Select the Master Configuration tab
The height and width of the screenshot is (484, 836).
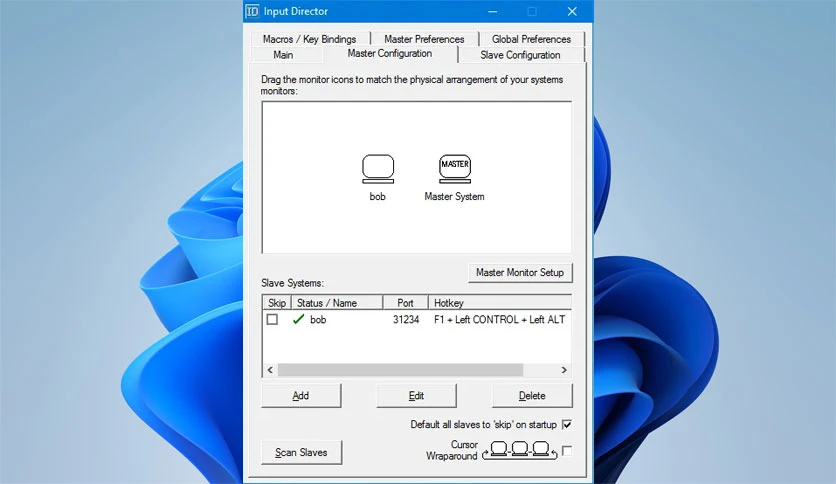click(390, 53)
